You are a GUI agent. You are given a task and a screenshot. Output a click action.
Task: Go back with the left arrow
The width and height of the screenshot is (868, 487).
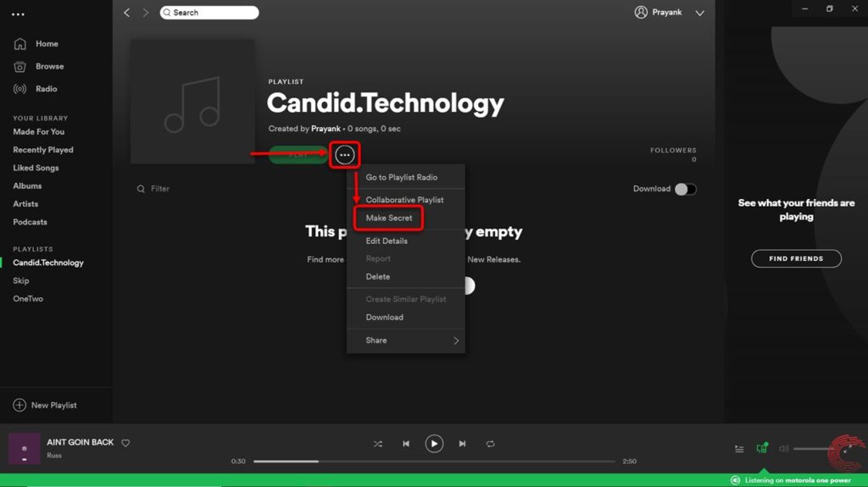(x=127, y=12)
